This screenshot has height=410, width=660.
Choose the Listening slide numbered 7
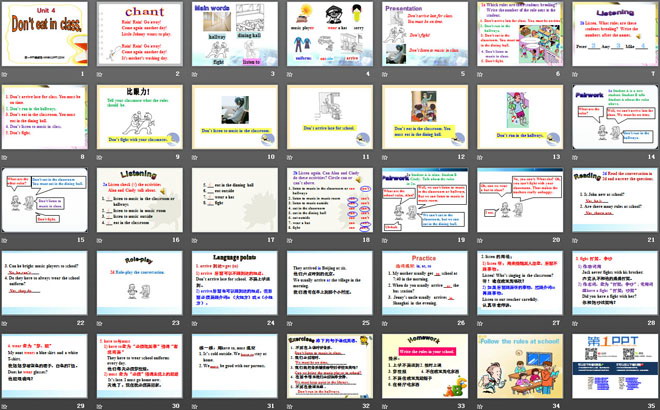(615, 34)
